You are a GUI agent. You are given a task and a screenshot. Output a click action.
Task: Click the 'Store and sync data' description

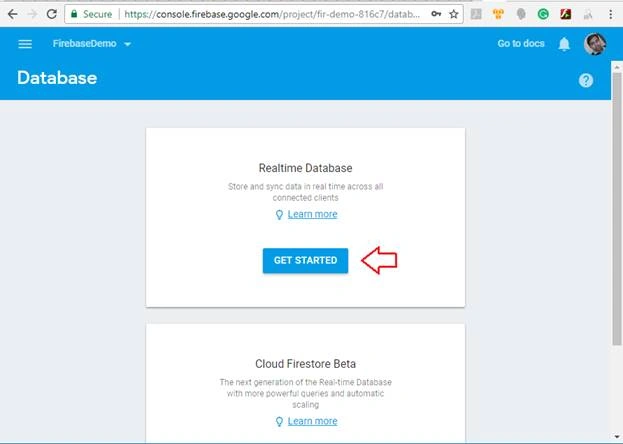click(x=305, y=192)
